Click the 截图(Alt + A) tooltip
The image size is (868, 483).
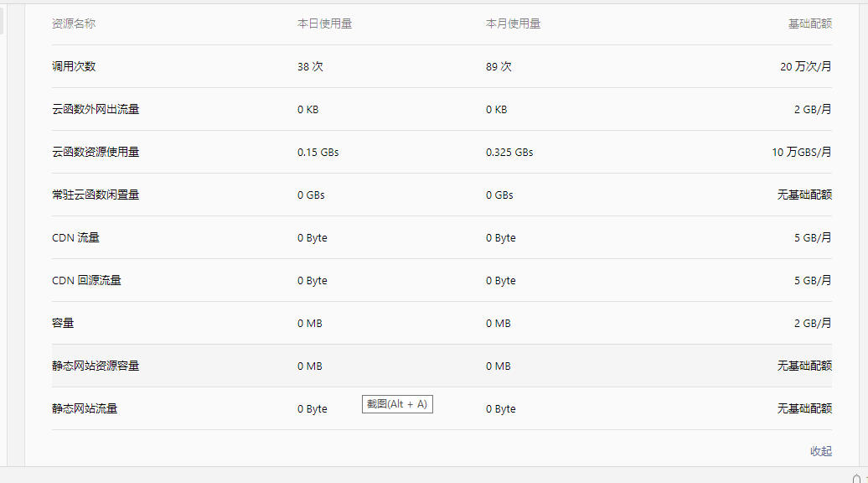click(x=397, y=404)
